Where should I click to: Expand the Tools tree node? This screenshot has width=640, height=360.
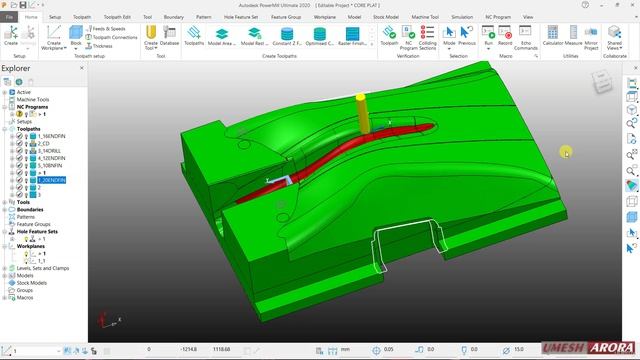5,202
